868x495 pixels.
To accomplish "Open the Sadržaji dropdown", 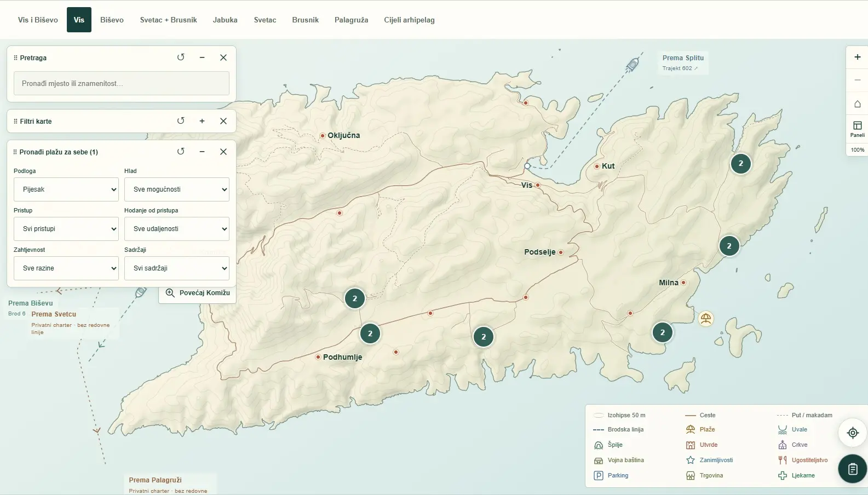I will 177,268.
